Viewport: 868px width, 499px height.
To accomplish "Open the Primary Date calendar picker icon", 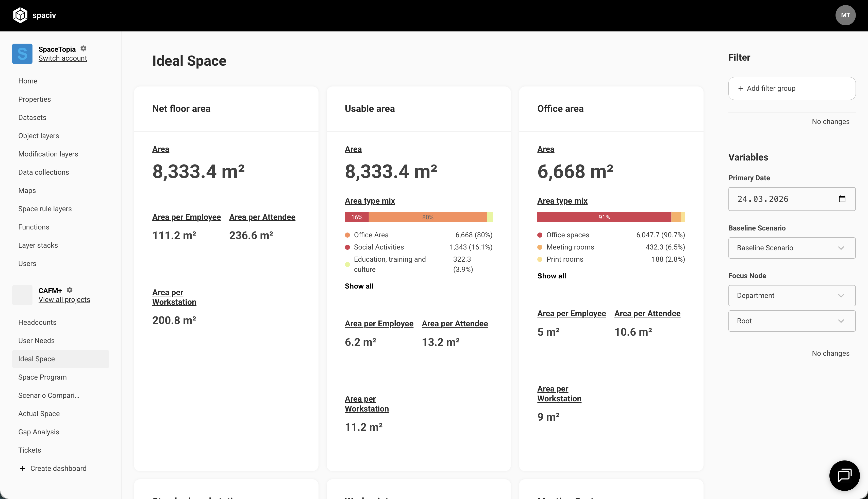I will point(842,199).
